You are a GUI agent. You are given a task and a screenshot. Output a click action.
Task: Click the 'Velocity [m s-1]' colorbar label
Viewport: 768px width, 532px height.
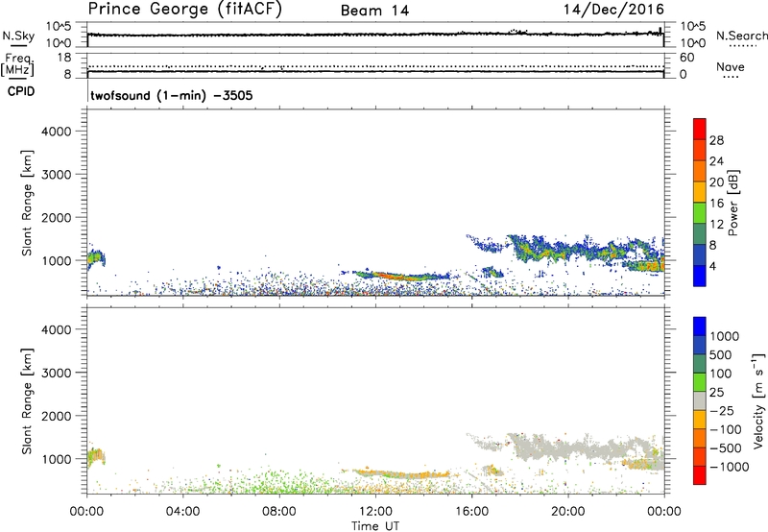tap(759, 400)
